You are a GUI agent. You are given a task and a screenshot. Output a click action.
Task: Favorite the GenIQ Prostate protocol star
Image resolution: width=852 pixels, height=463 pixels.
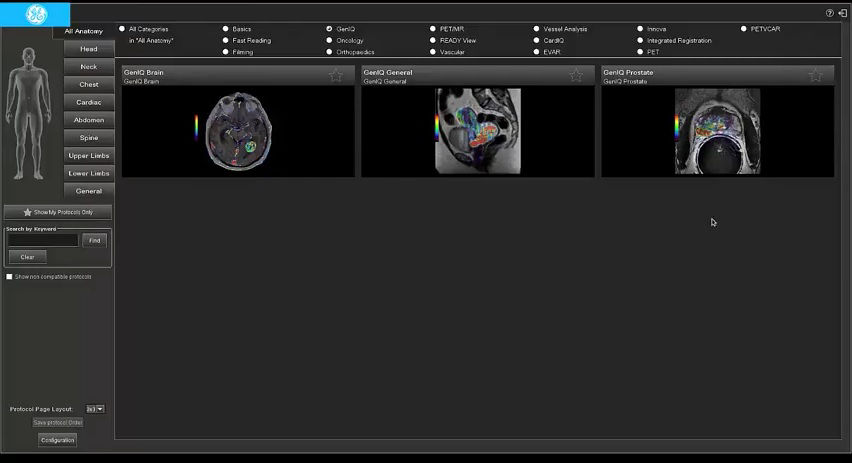(816, 75)
